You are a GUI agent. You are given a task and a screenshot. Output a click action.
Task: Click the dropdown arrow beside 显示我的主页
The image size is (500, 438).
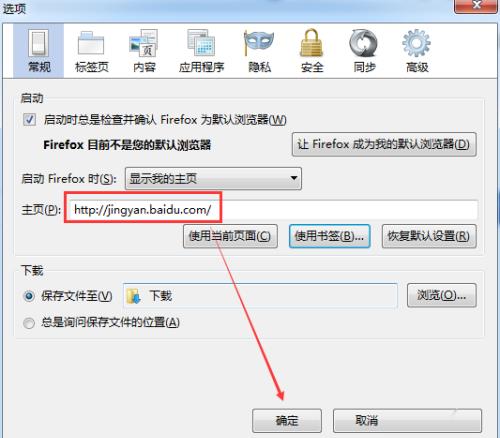pos(294,178)
